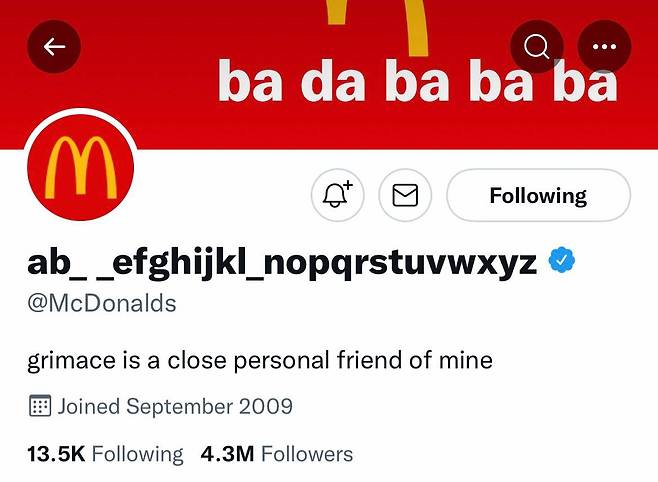Click the bio text about grimace

(260, 358)
